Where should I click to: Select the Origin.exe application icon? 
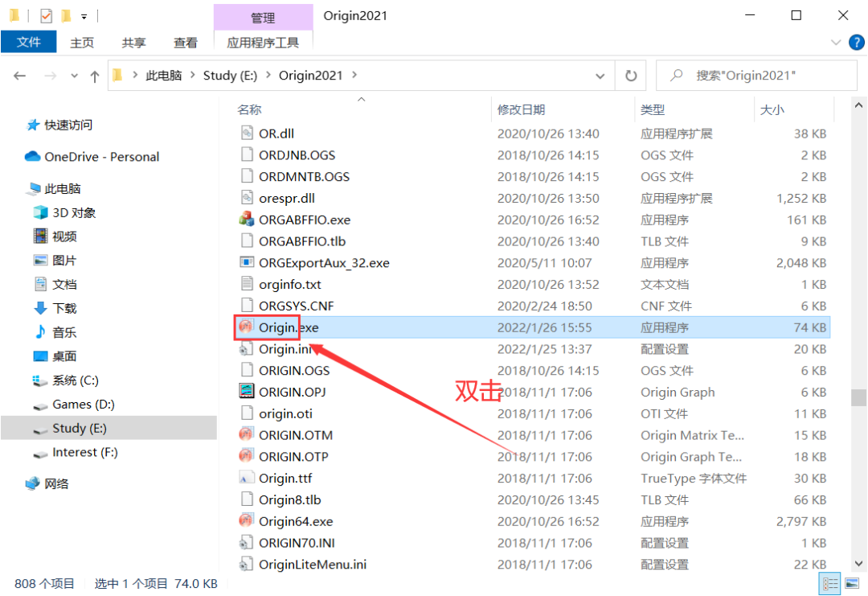coord(247,327)
